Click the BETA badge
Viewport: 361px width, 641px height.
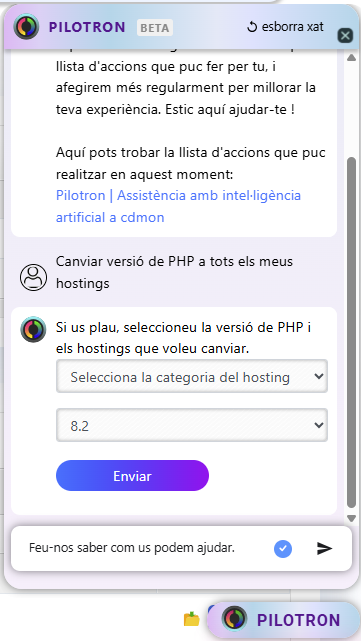tap(155, 27)
